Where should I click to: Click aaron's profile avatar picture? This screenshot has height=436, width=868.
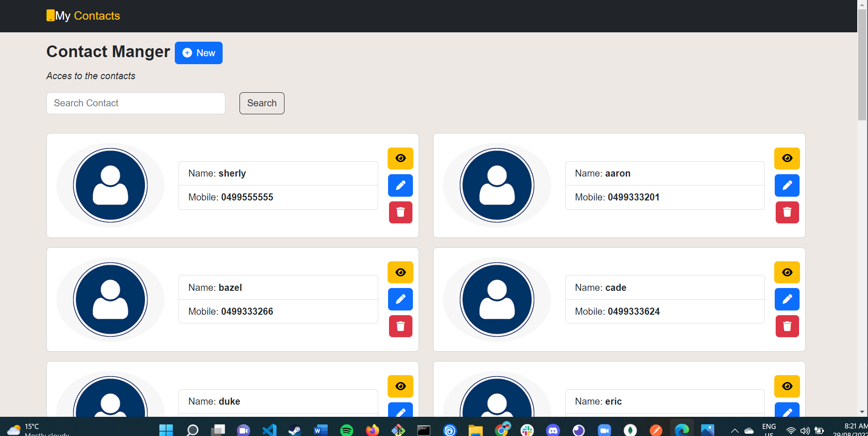497,185
